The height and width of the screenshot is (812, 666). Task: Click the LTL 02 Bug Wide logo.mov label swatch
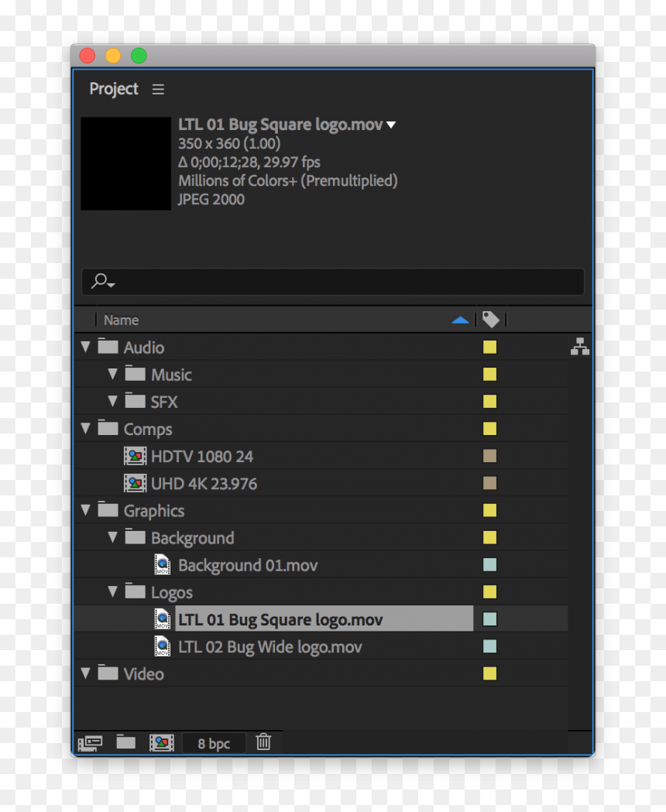(489, 646)
